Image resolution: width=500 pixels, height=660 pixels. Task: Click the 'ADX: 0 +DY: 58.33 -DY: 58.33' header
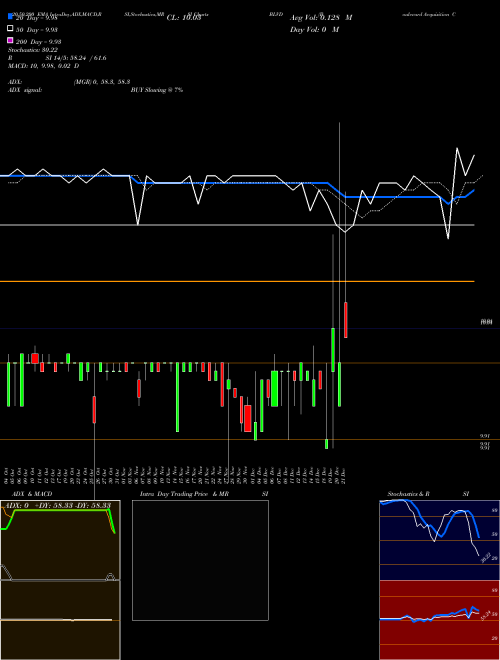pos(59,505)
